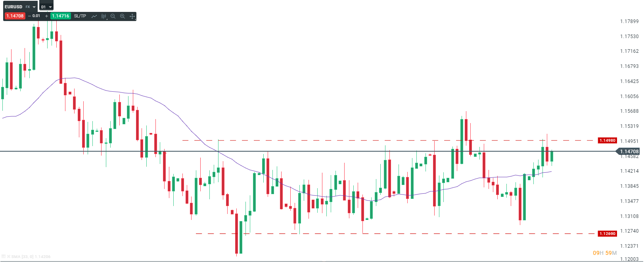644x262 pixels.
Task: Open the chart type candlestick icon
Action: pos(103,16)
